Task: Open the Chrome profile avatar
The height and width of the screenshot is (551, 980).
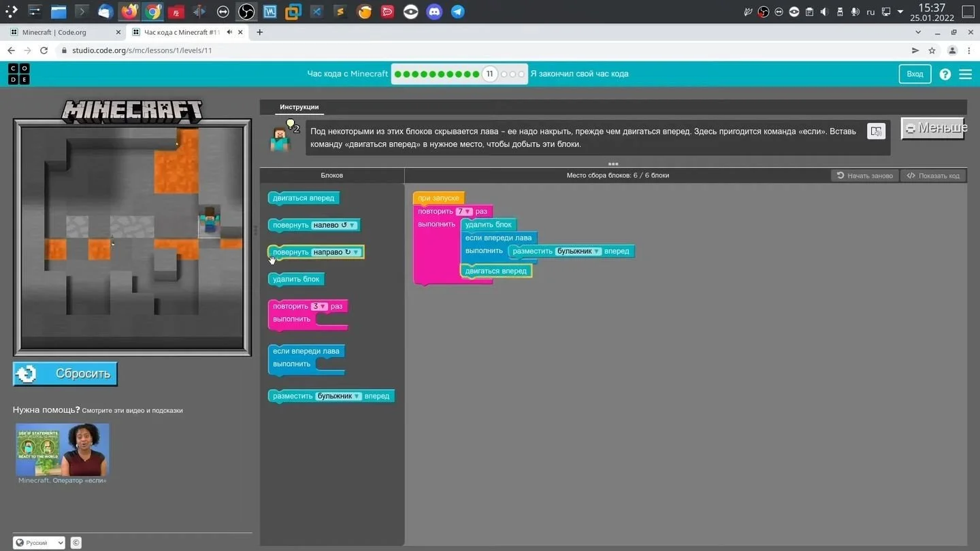Action: tap(952, 50)
